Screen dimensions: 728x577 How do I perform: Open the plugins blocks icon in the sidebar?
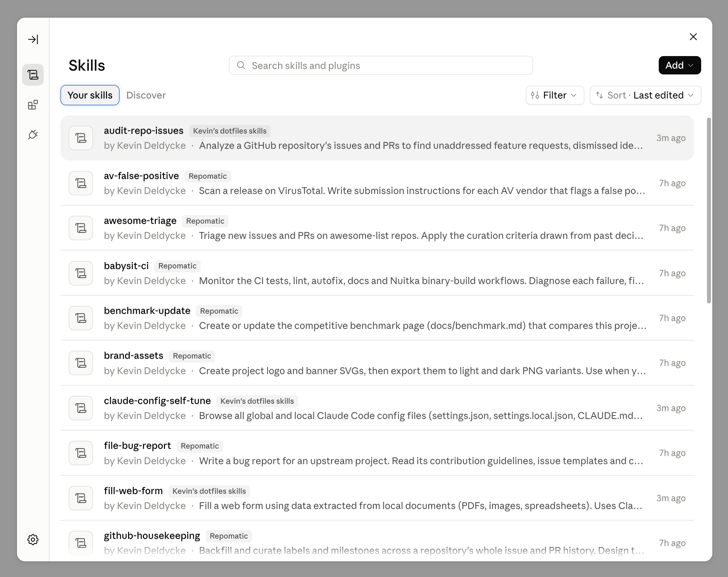coord(33,105)
